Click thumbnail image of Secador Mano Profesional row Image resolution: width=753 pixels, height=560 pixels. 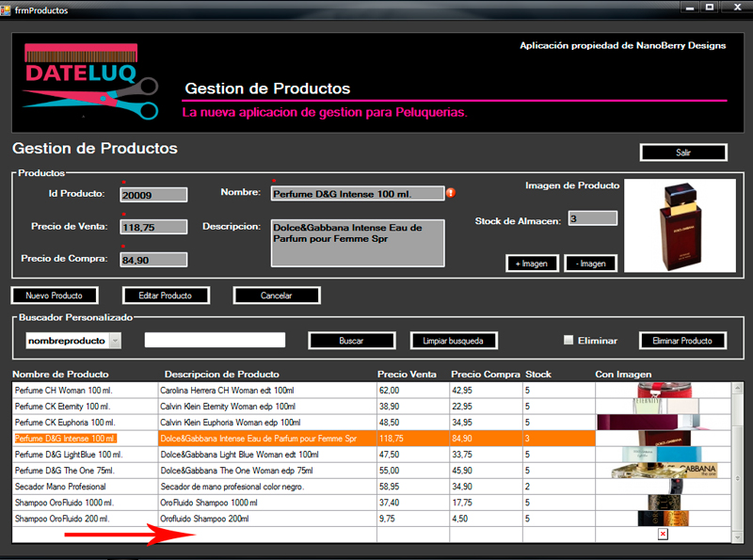point(676,486)
